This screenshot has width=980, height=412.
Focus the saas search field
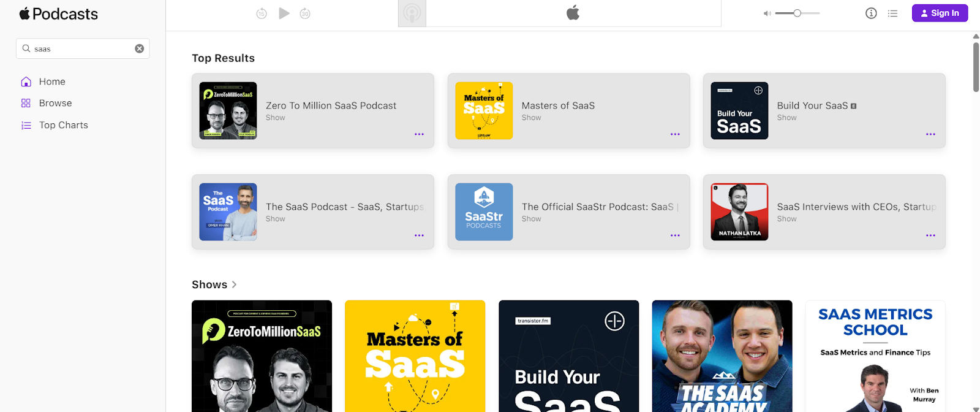(83, 48)
